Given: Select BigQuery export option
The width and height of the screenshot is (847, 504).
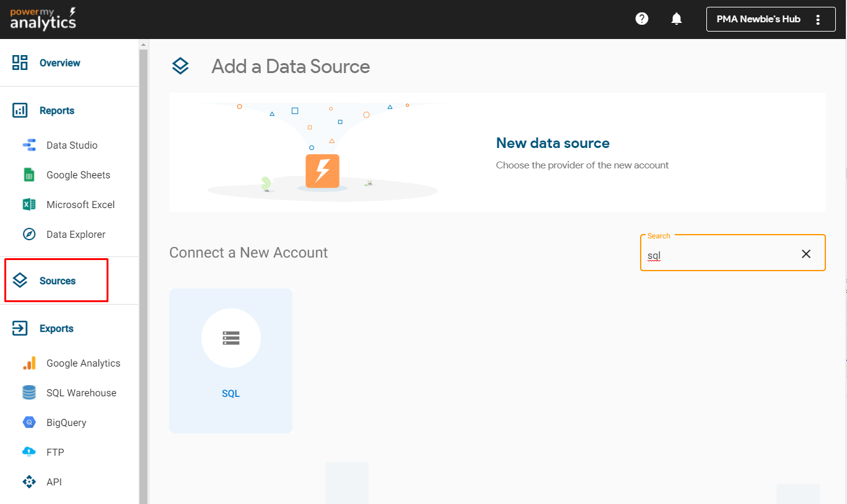Looking at the screenshot, I should (x=66, y=423).
